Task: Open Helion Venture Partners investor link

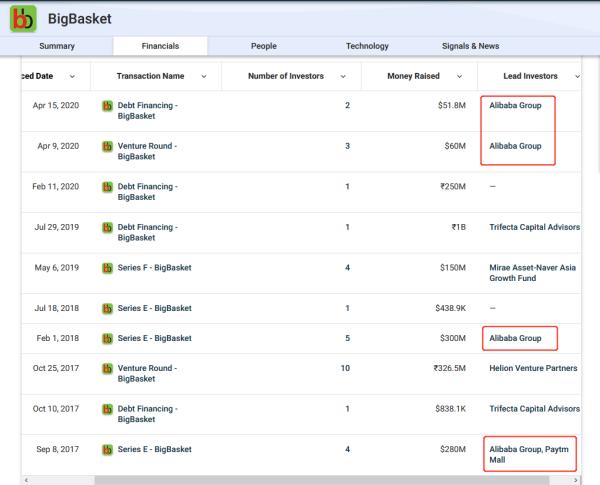Action: point(534,367)
